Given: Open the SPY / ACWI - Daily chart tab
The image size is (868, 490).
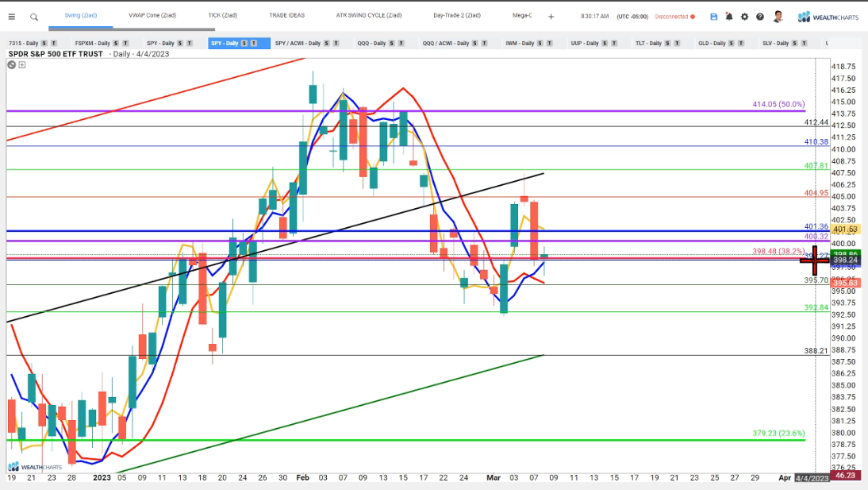Looking at the screenshot, I should point(298,43).
